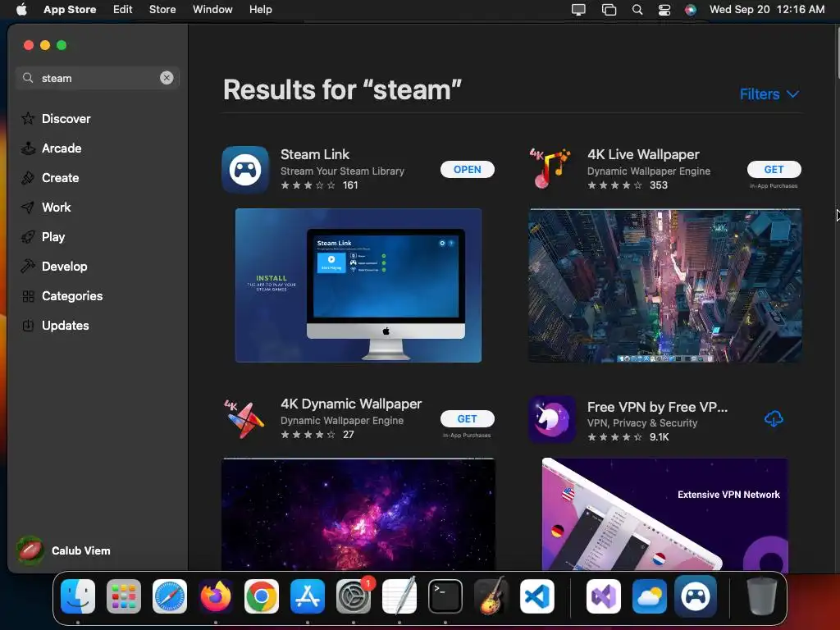Open the Weather app from the Dock

pos(650,596)
